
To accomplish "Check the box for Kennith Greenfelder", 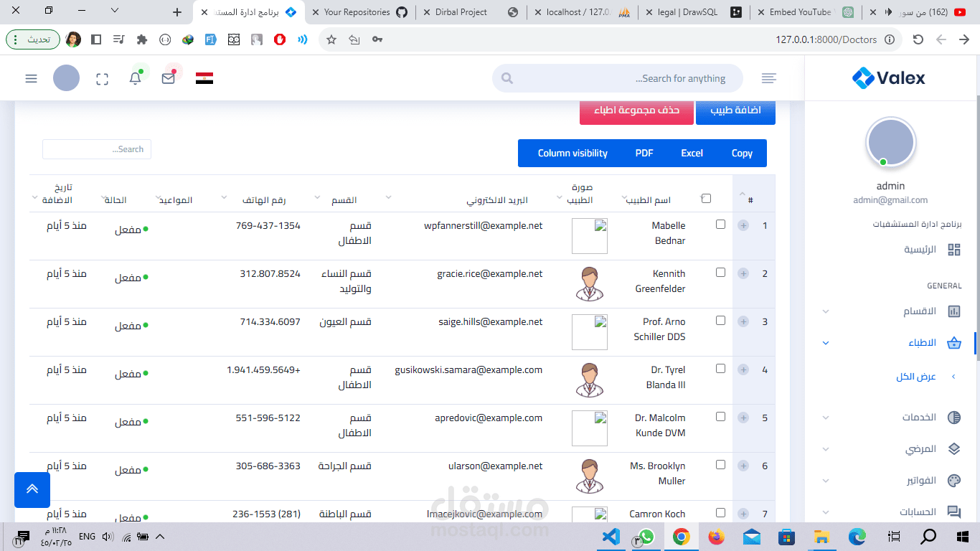I will click(x=721, y=273).
